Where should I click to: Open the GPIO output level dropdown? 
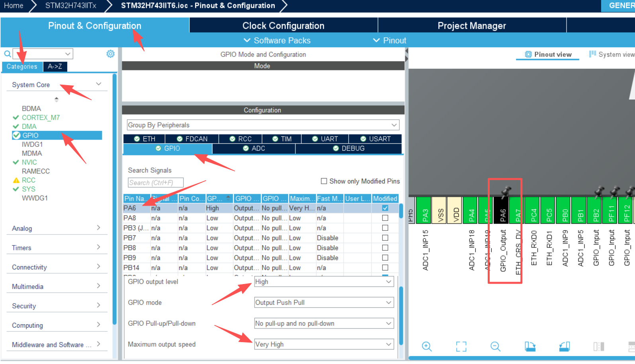[324, 282]
